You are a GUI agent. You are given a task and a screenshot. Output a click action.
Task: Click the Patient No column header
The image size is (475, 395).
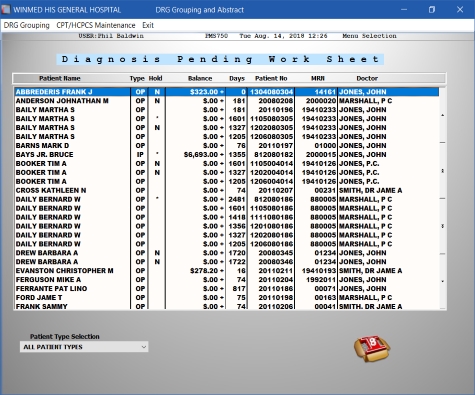click(x=271, y=78)
